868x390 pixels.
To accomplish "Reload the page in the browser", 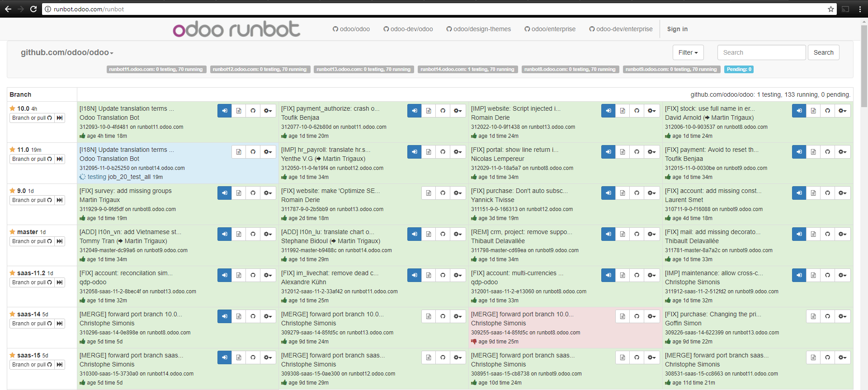I will pyautogui.click(x=33, y=9).
